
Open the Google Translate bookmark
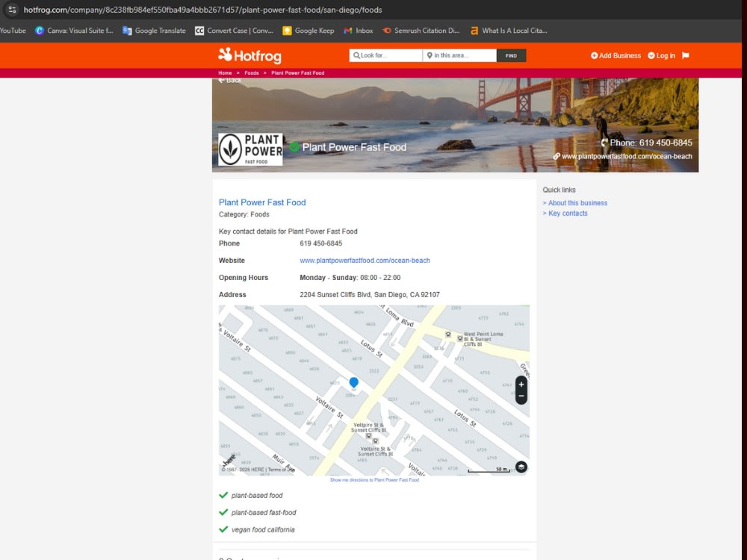pyautogui.click(x=154, y=31)
